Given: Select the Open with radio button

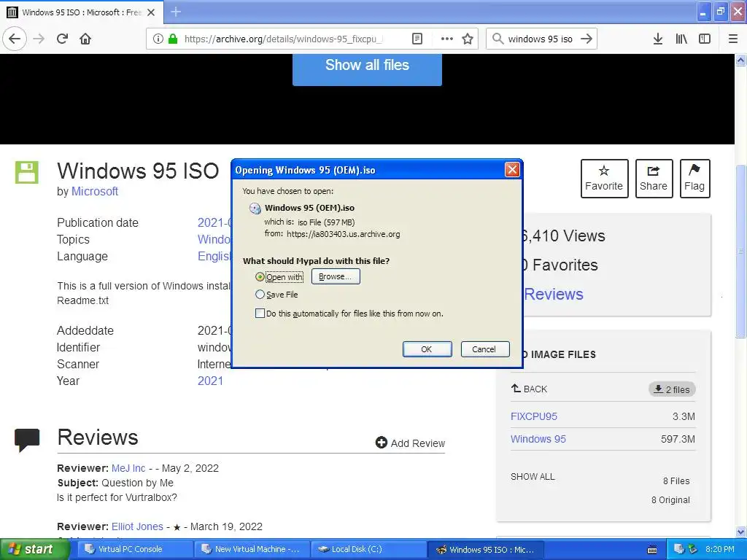Looking at the screenshot, I should tap(260, 276).
